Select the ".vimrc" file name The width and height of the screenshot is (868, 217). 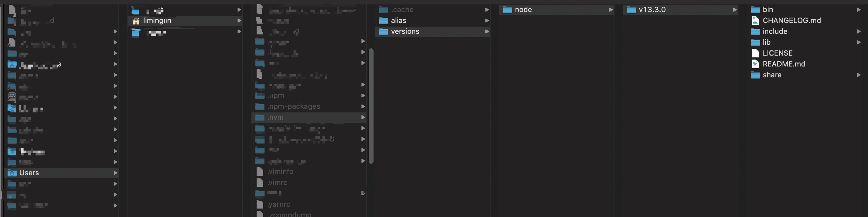[x=277, y=182]
